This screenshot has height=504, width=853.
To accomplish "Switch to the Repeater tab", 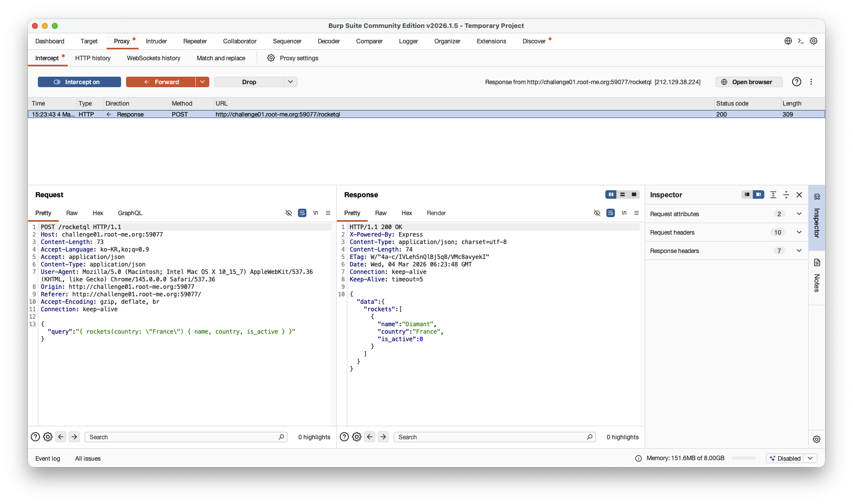I will coord(195,41).
